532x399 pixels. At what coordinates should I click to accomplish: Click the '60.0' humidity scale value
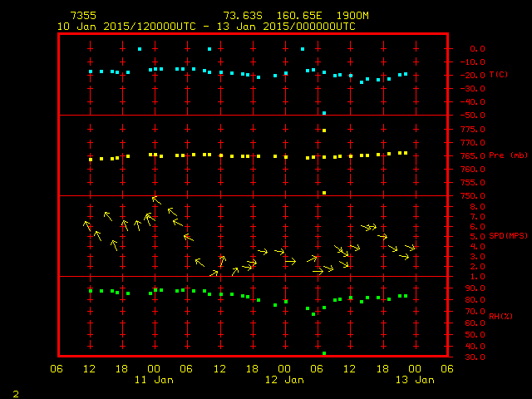tap(475, 323)
